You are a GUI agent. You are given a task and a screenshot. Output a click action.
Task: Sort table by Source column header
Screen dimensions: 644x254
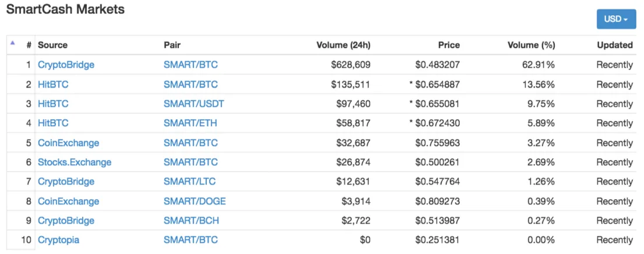(52, 45)
